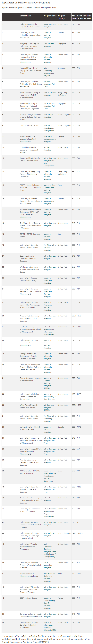This screenshot has height=644, width=93.
Task: Open Nanyang Technological University school link
Action: (29, 46)
